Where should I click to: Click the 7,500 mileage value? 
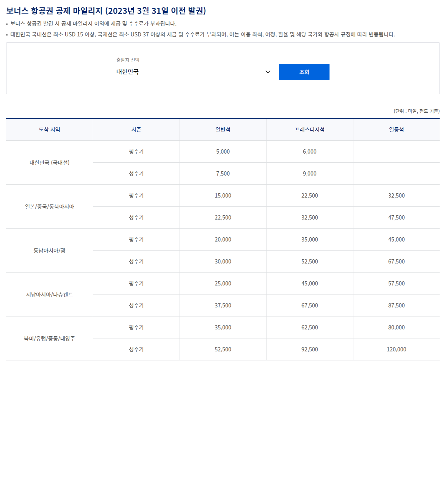click(x=223, y=174)
